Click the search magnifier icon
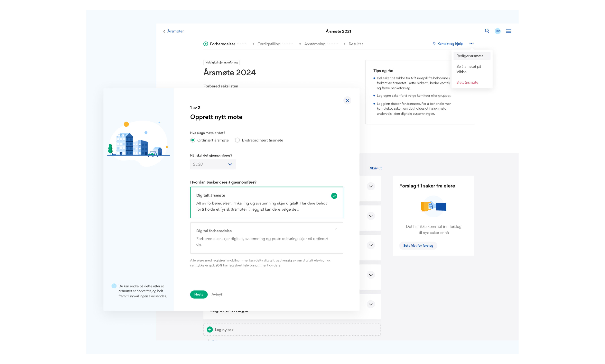 click(487, 31)
